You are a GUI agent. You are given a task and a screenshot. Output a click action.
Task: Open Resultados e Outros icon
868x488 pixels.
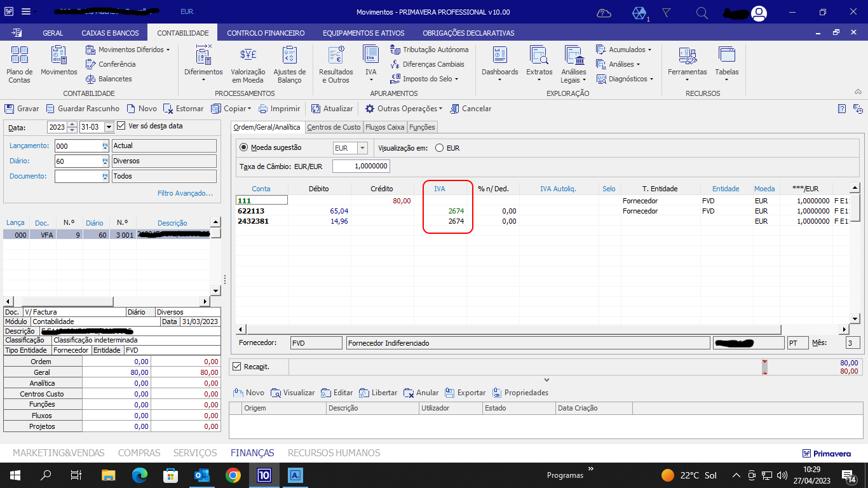pyautogui.click(x=336, y=56)
